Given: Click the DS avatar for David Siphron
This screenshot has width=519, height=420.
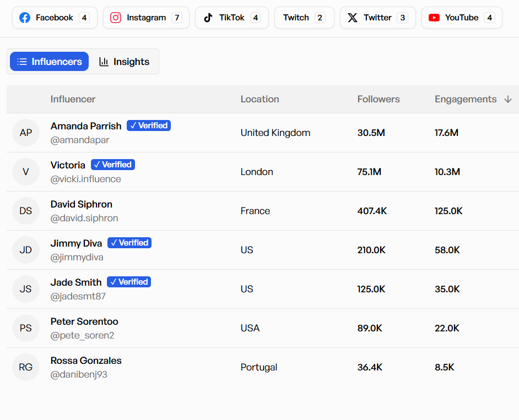Looking at the screenshot, I should point(26,211).
